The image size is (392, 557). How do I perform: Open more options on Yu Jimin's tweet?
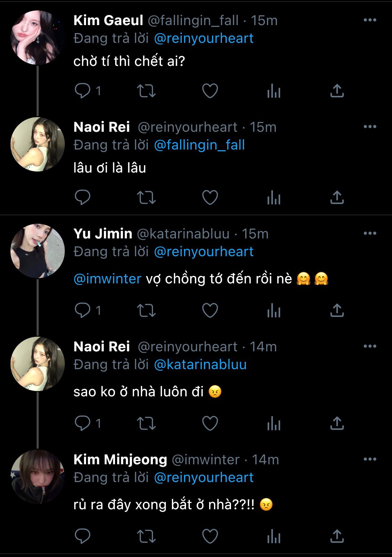point(370,234)
